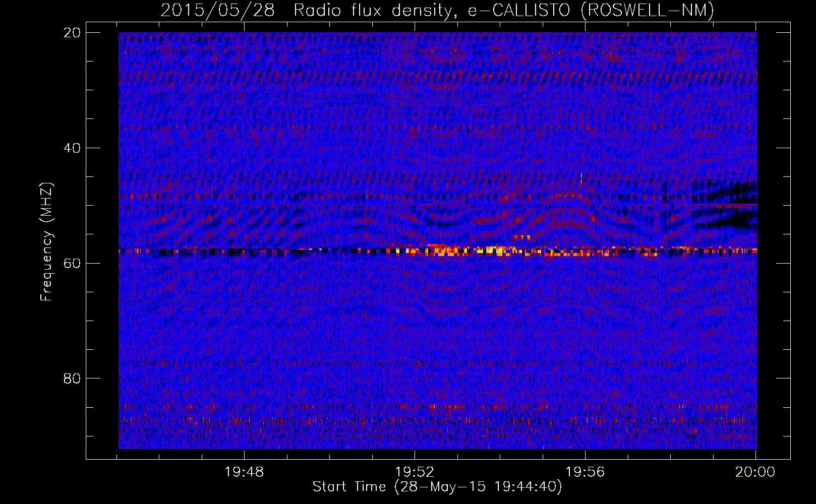Click the time tick label '19:56'
The width and height of the screenshot is (816, 504).
pos(585,472)
